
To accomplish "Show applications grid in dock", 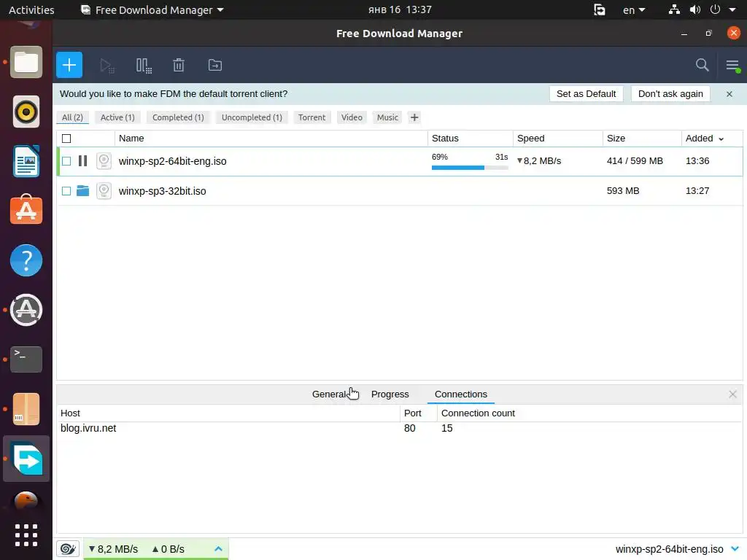I will [x=26, y=535].
